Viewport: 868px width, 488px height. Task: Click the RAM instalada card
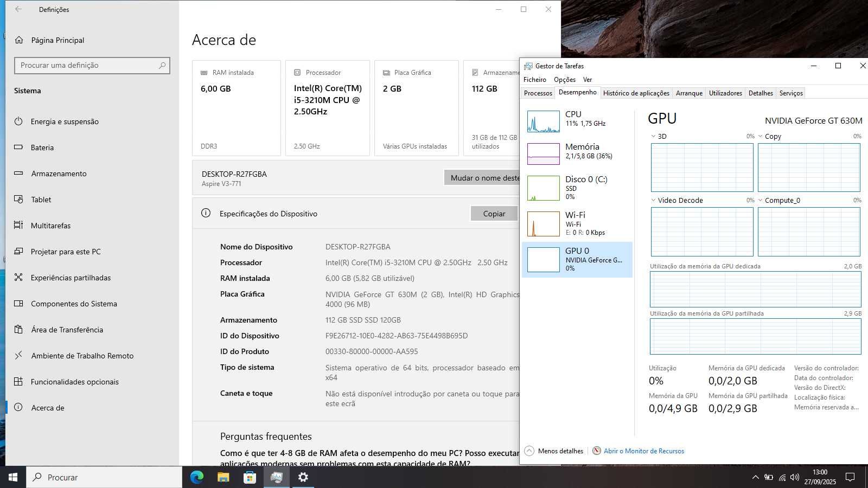tap(237, 108)
